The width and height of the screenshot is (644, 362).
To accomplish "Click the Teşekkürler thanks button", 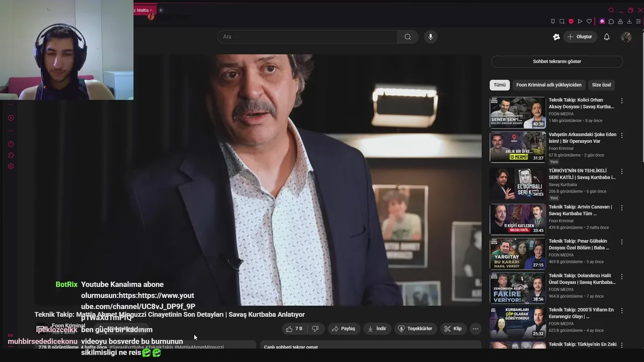I will (416, 329).
